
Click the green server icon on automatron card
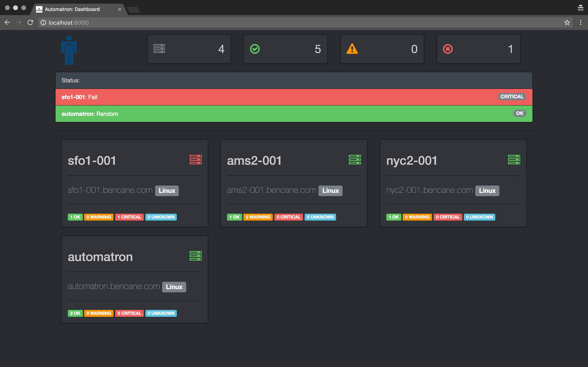(x=195, y=256)
